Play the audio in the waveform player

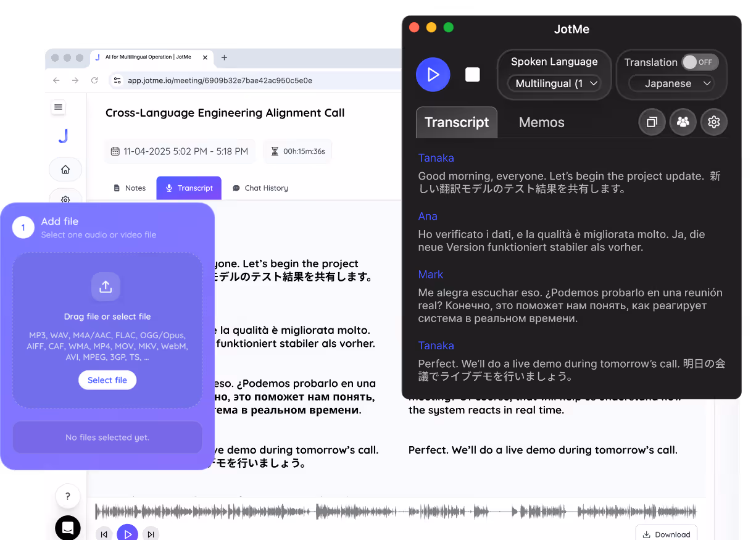(127, 534)
